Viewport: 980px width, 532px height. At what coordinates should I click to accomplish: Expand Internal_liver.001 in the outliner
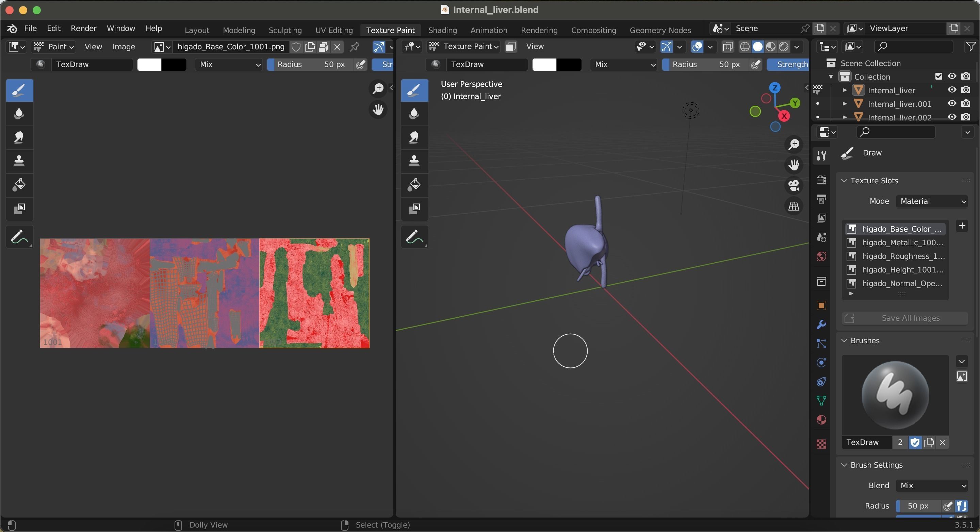pos(845,104)
